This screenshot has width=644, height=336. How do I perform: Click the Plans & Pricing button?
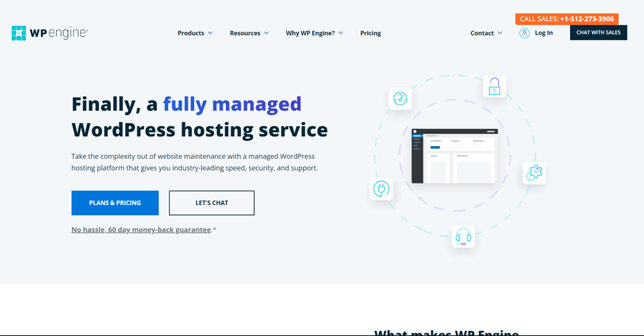point(115,203)
